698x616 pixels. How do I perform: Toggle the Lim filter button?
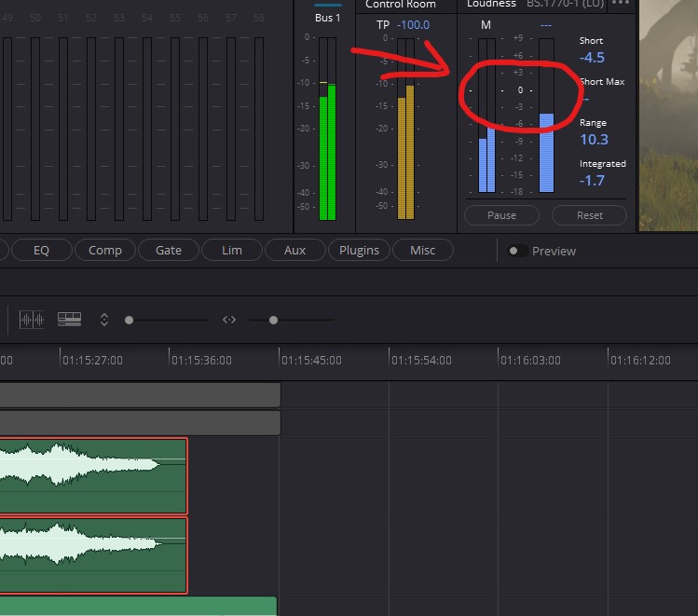pyautogui.click(x=232, y=250)
